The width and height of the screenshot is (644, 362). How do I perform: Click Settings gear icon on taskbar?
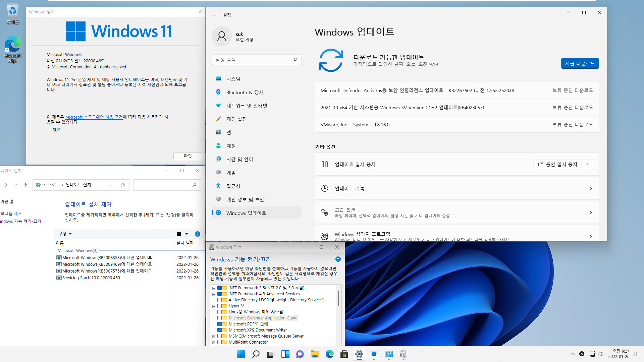pos(359,354)
